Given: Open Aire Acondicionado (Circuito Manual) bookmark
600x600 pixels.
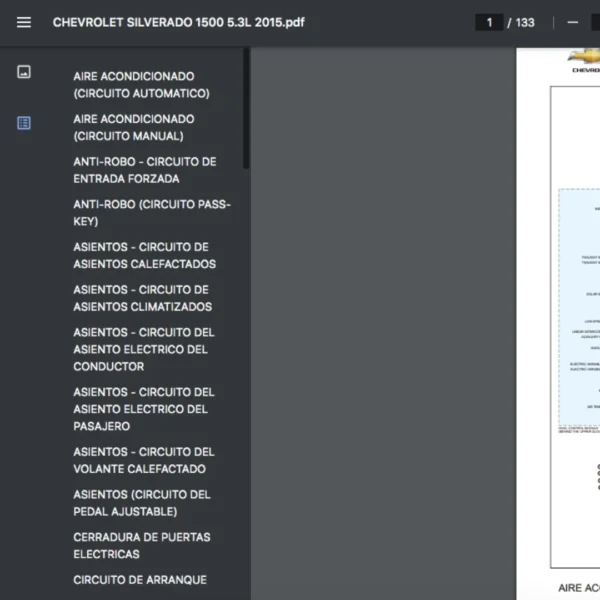Looking at the screenshot, I should click(134, 127).
